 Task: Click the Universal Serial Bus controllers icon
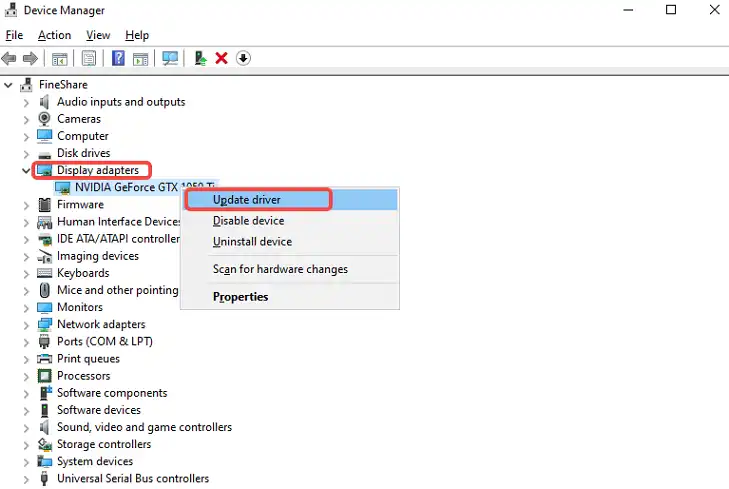tap(44, 478)
